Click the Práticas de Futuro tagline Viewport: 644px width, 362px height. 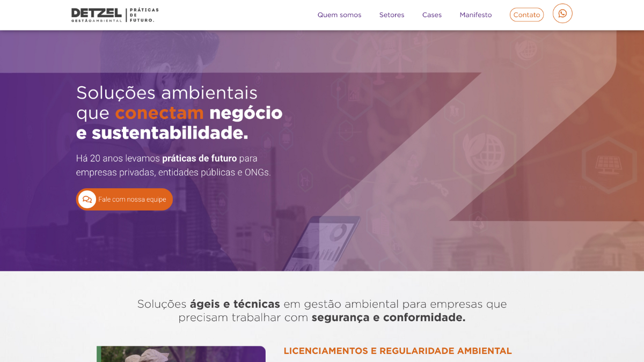point(144,15)
